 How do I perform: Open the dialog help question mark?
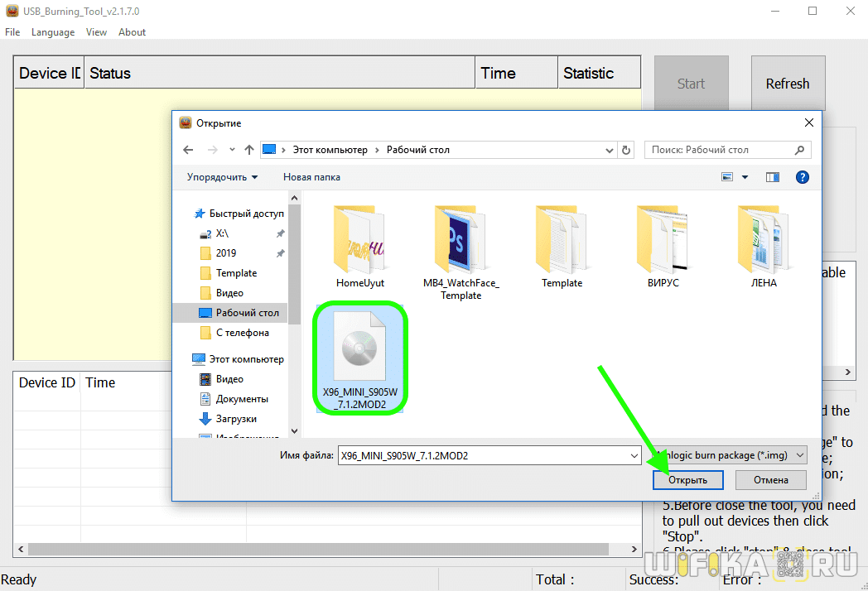tap(802, 177)
